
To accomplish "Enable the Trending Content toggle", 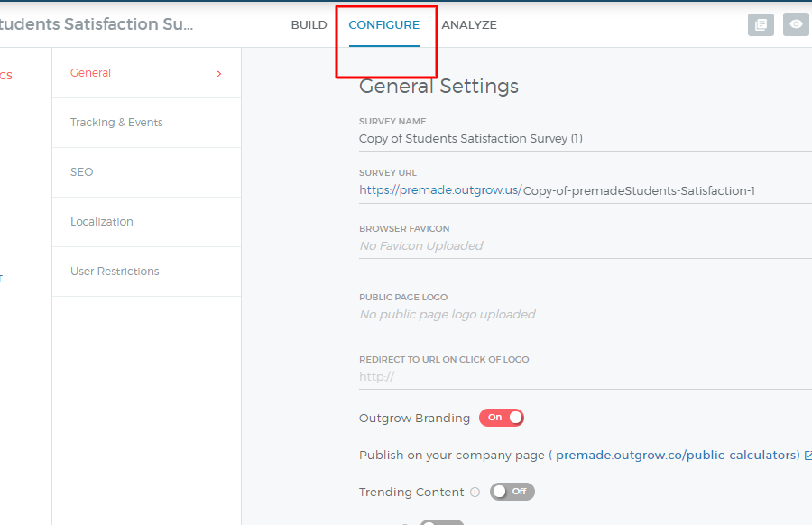I will point(512,492).
